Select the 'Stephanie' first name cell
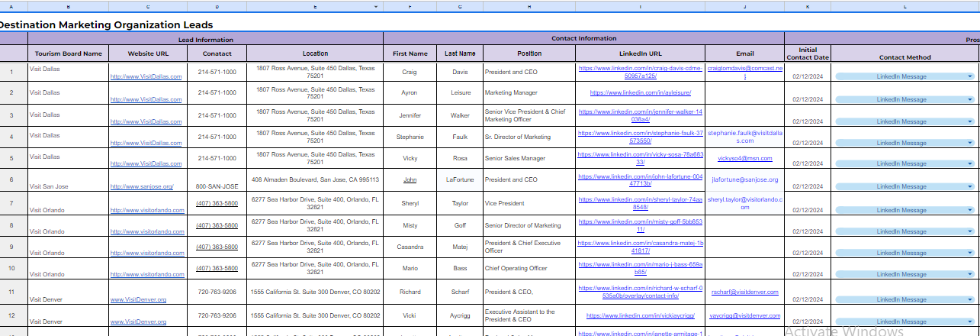This screenshot has width=980, height=336. pyautogui.click(x=410, y=137)
